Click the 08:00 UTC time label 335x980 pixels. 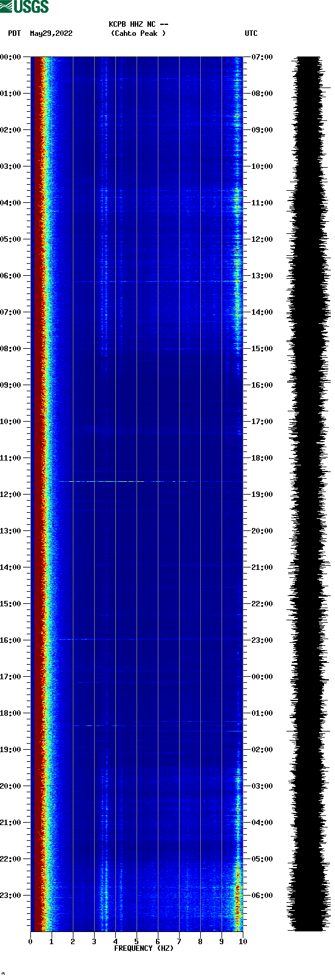click(x=262, y=94)
